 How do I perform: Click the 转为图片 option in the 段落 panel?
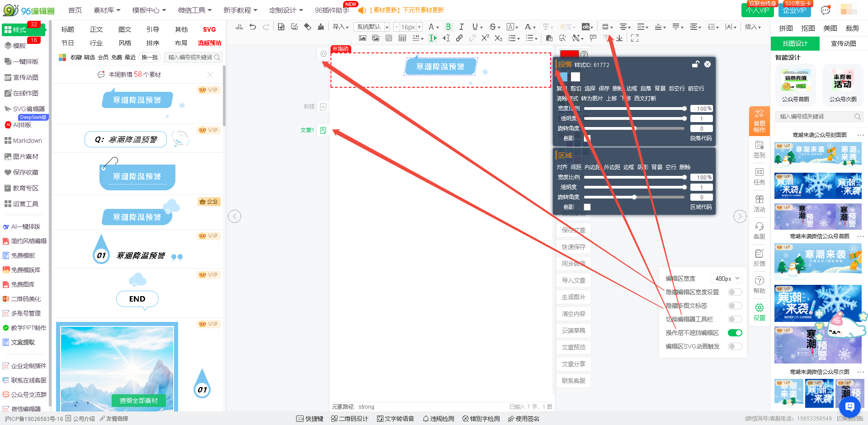coord(592,99)
